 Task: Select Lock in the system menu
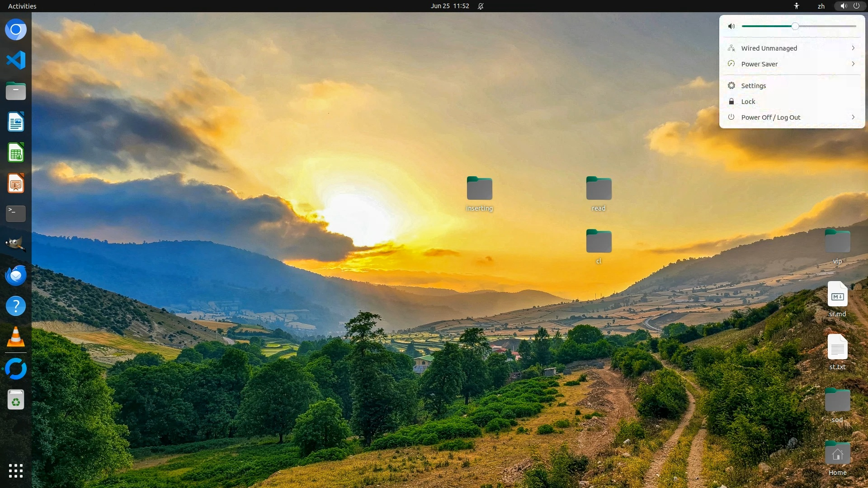point(748,102)
